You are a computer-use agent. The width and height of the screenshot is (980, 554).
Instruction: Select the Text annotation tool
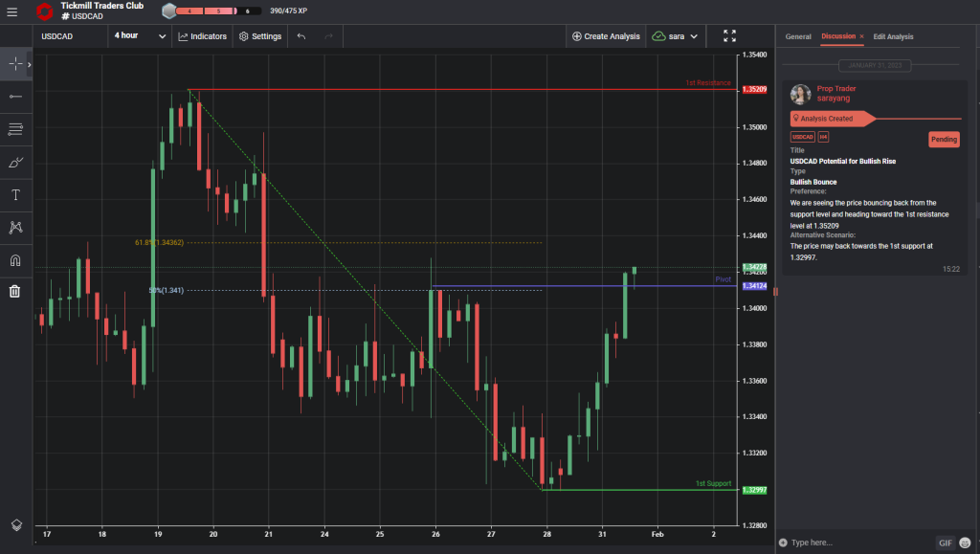pyautogui.click(x=14, y=194)
